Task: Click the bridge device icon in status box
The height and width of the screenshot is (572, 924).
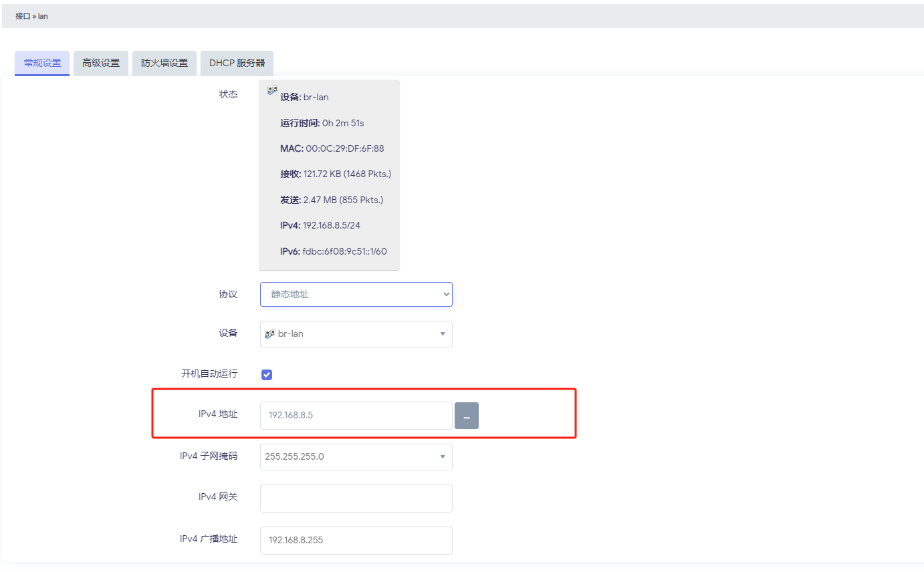Action: [272, 90]
